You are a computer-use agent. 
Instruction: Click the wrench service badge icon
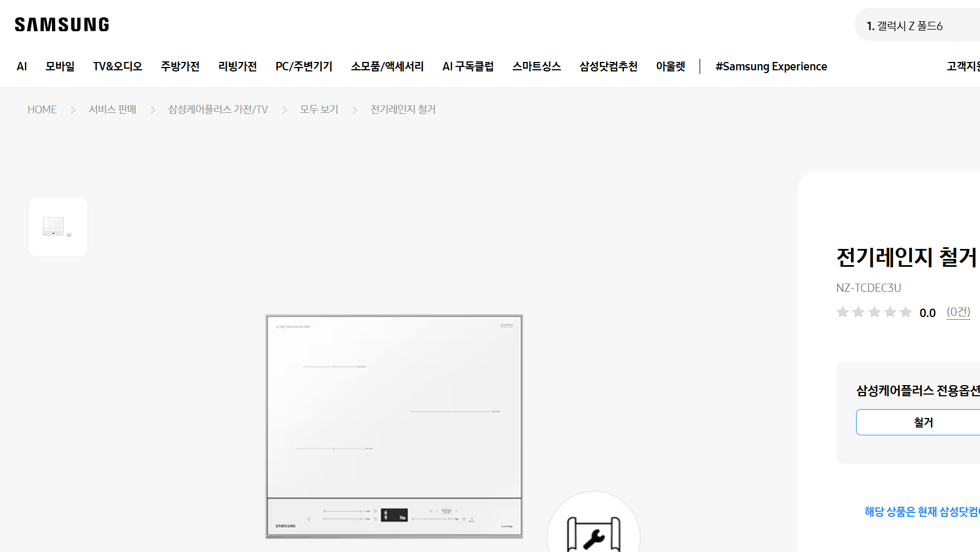(x=594, y=522)
